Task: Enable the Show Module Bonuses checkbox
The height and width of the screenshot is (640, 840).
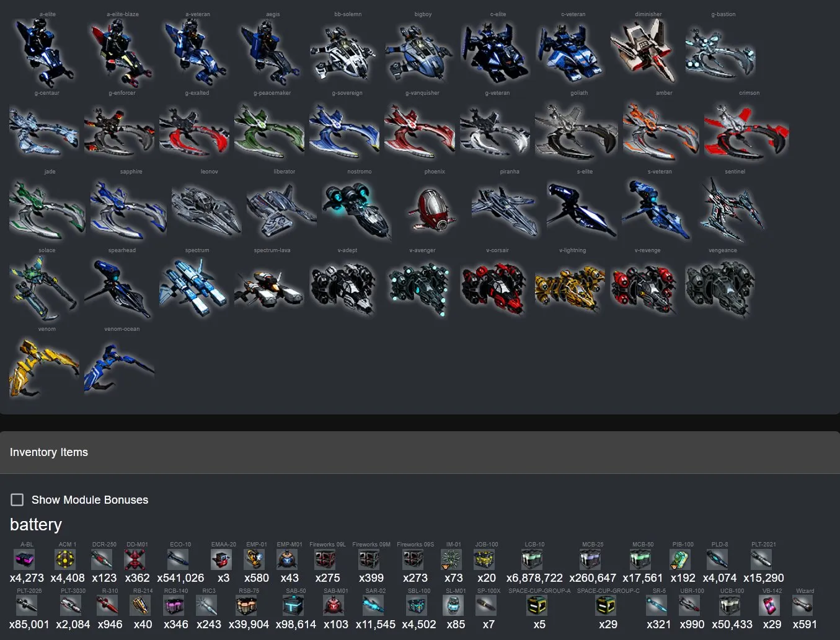Action: coord(17,499)
